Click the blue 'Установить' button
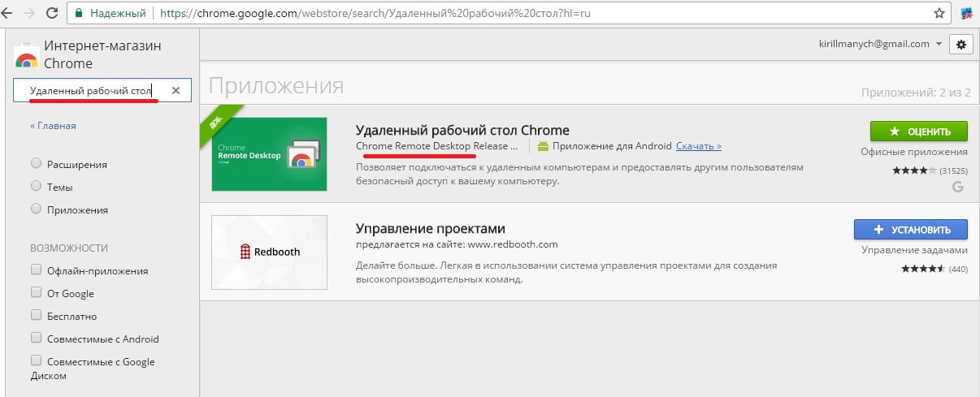980x397 pixels. pos(911,230)
